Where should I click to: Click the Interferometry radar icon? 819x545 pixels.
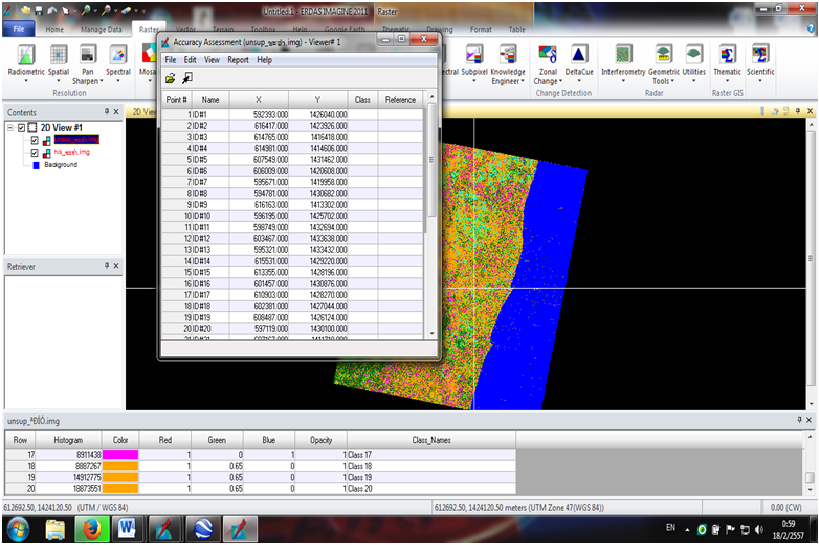(623, 54)
